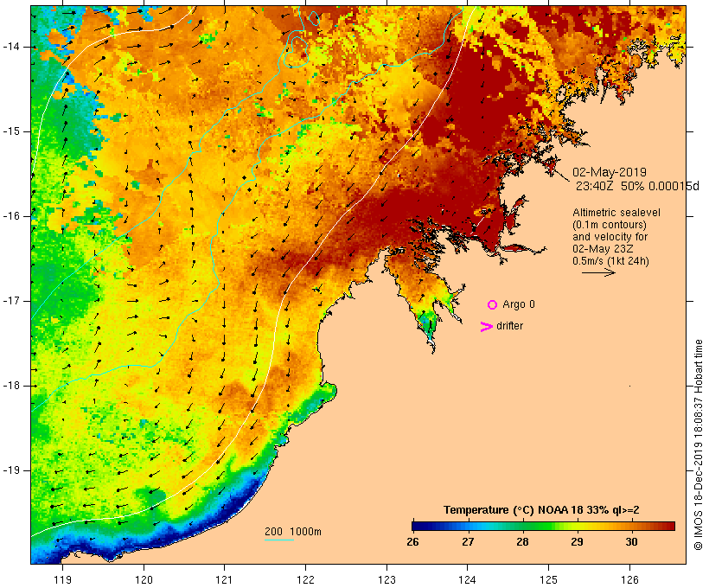This screenshot has height=588, width=709.
Task: Click the '02-May 23Z' text
Action: [603, 249]
